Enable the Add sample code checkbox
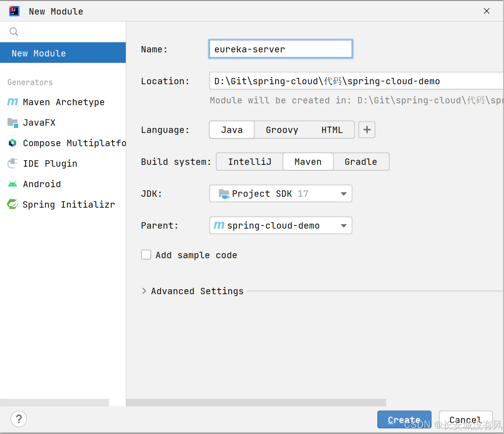 (x=146, y=255)
